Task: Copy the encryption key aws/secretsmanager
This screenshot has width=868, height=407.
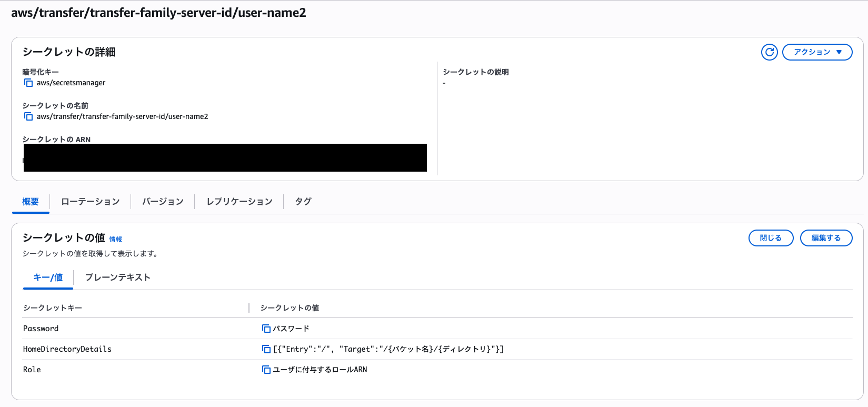Action: [x=28, y=83]
